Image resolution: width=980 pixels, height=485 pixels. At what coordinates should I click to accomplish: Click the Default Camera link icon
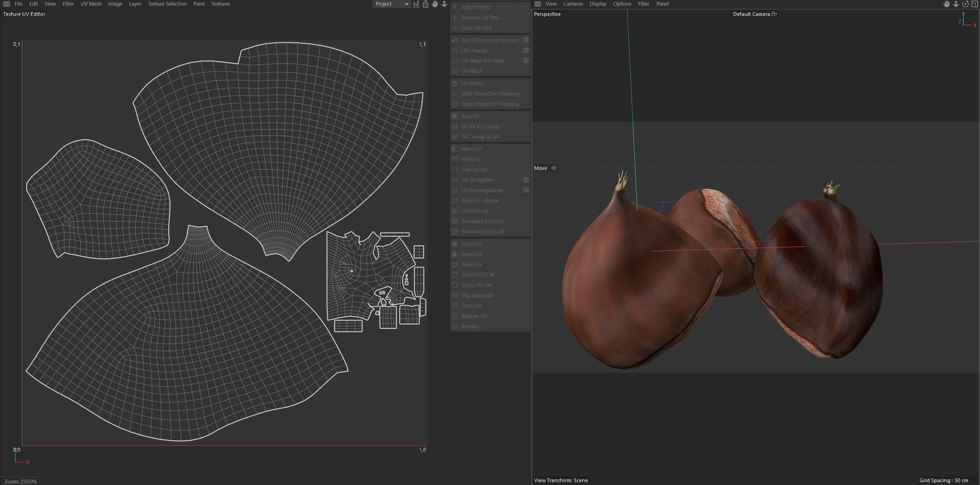(774, 14)
